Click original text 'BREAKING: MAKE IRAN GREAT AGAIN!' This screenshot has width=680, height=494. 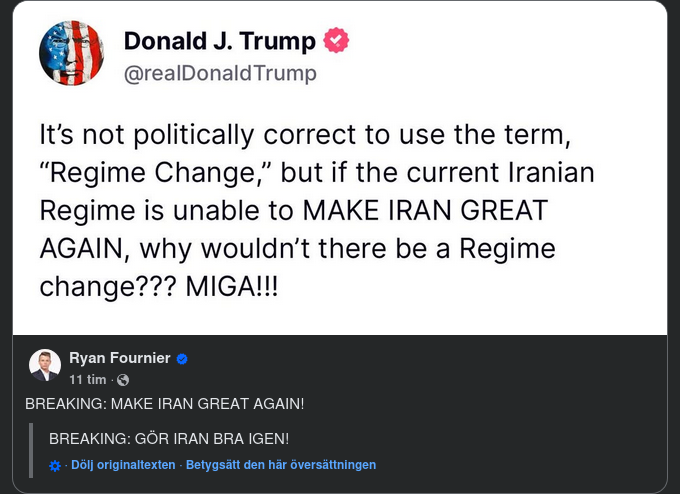pyautogui.click(x=165, y=403)
